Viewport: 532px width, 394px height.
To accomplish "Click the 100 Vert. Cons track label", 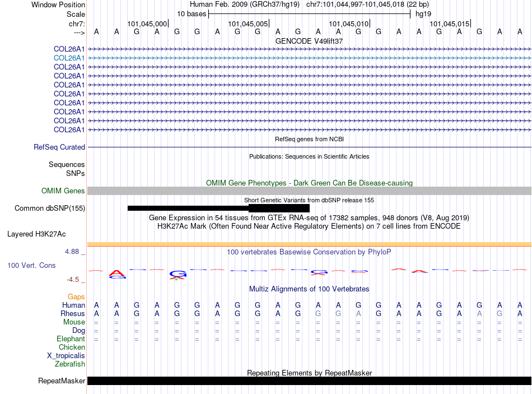I will [31, 265].
